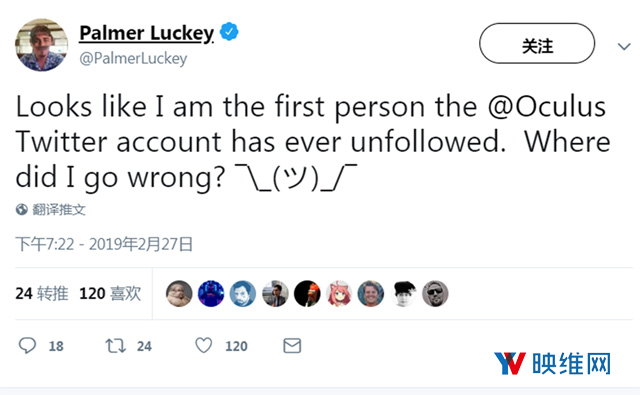This screenshot has height=395, width=640.
Task: Send tweet via envelope message icon
Action: click(x=292, y=346)
